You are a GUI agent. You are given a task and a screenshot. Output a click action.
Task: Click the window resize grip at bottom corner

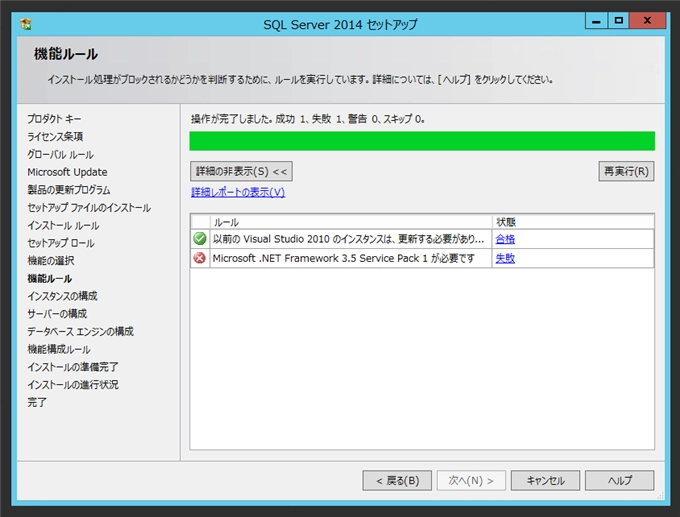(x=660, y=495)
